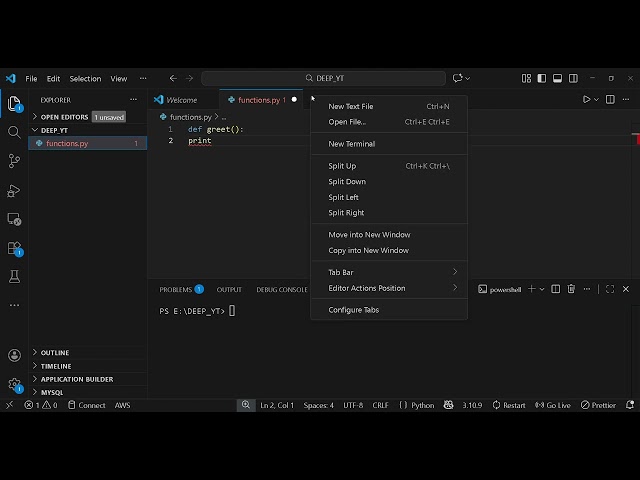Toggle the Secondary Side Bar
Image resolution: width=640 pixels, height=480 pixels.
click(x=573, y=78)
